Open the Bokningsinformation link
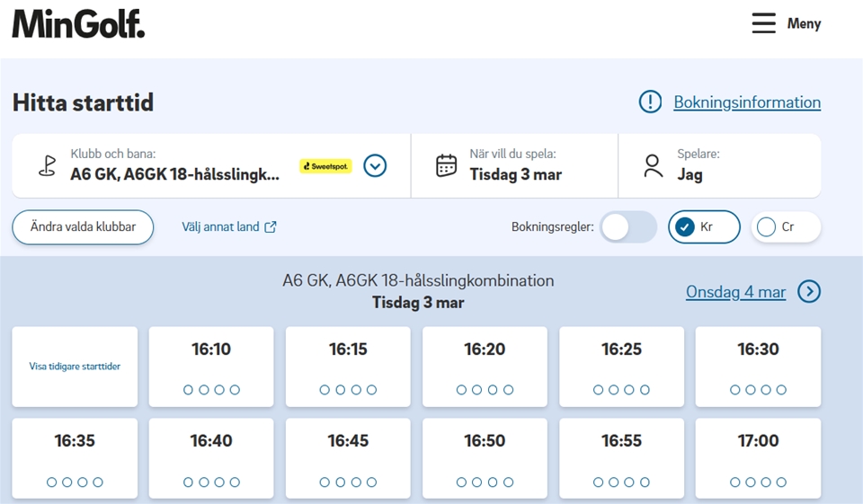The image size is (863, 504). [746, 102]
